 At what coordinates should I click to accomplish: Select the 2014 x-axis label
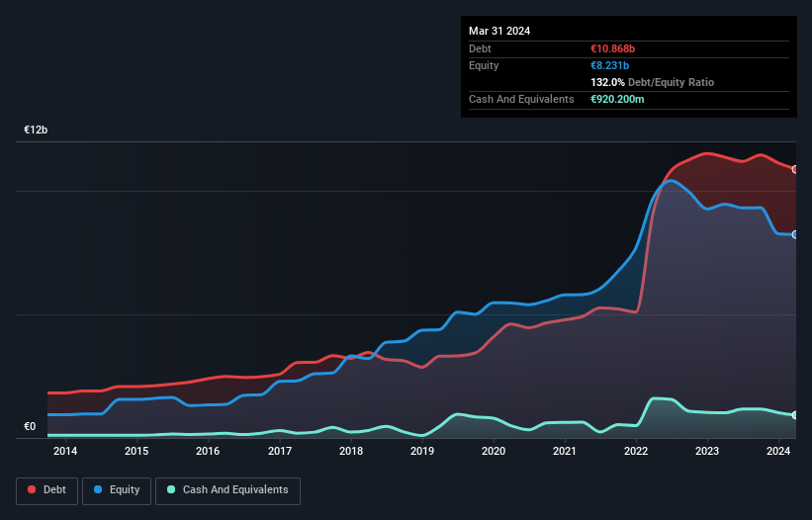click(x=65, y=451)
